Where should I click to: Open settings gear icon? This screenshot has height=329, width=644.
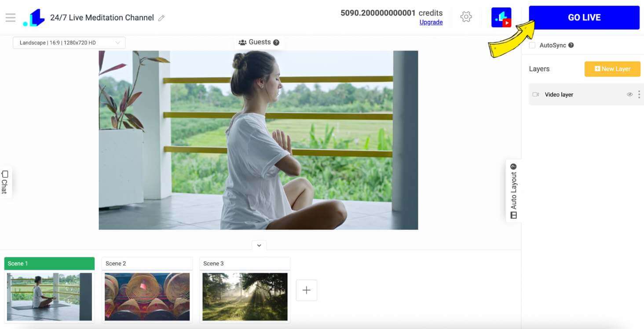pyautogui.click(x=466, y=17)
